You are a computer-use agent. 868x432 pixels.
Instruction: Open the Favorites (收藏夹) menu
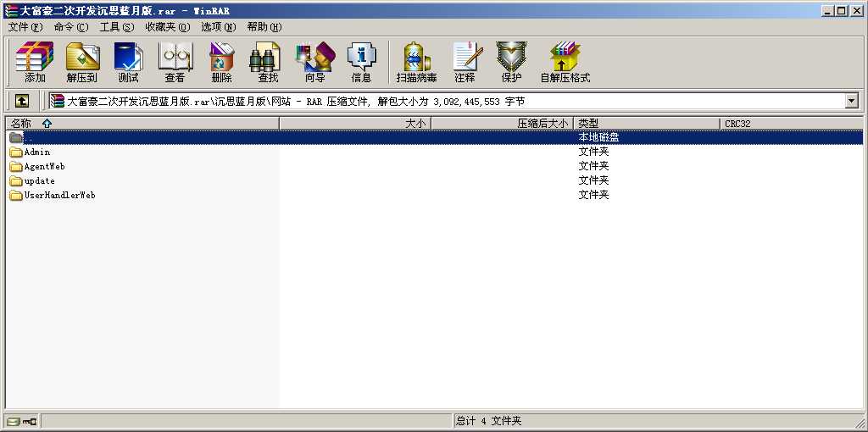(168, 27)
